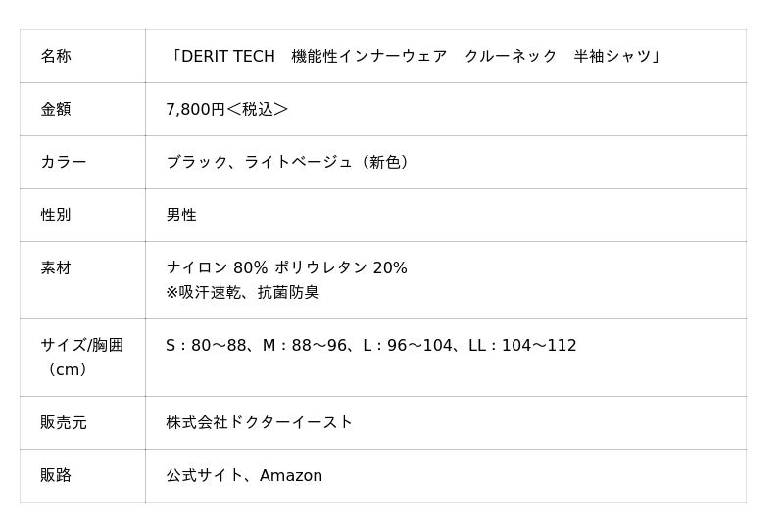Click the ※吸汗速乾、抗菌防臭 note line

click(242, 292)
